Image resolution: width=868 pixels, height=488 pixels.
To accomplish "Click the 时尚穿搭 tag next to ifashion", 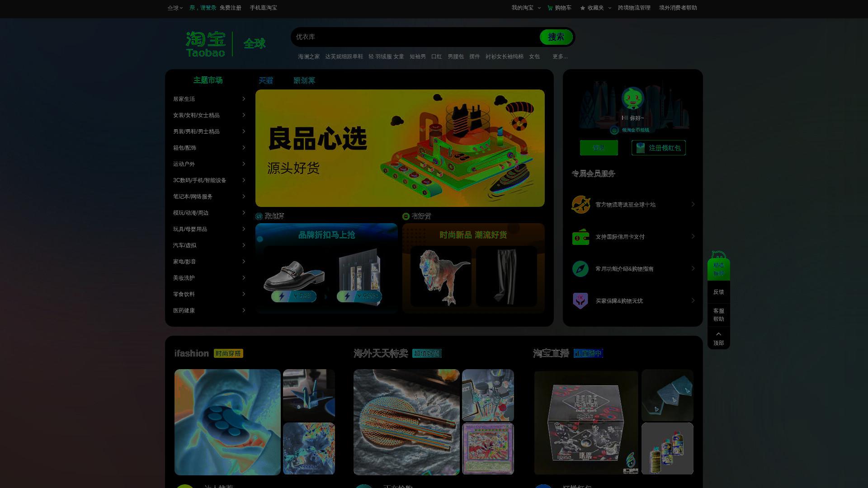I will [x=228, y=353].
